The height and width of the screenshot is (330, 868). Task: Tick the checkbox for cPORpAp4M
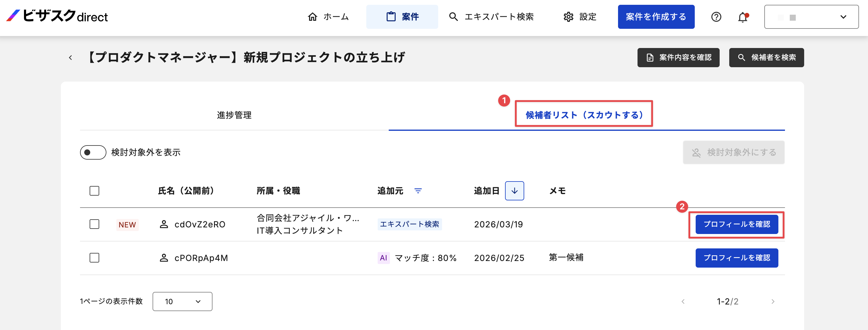94,258
